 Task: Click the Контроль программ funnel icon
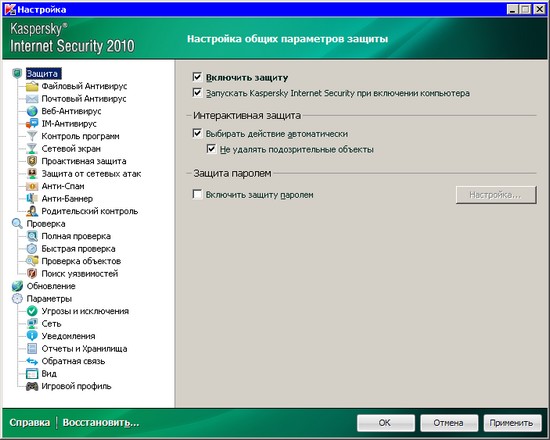(x=32, y=136)
